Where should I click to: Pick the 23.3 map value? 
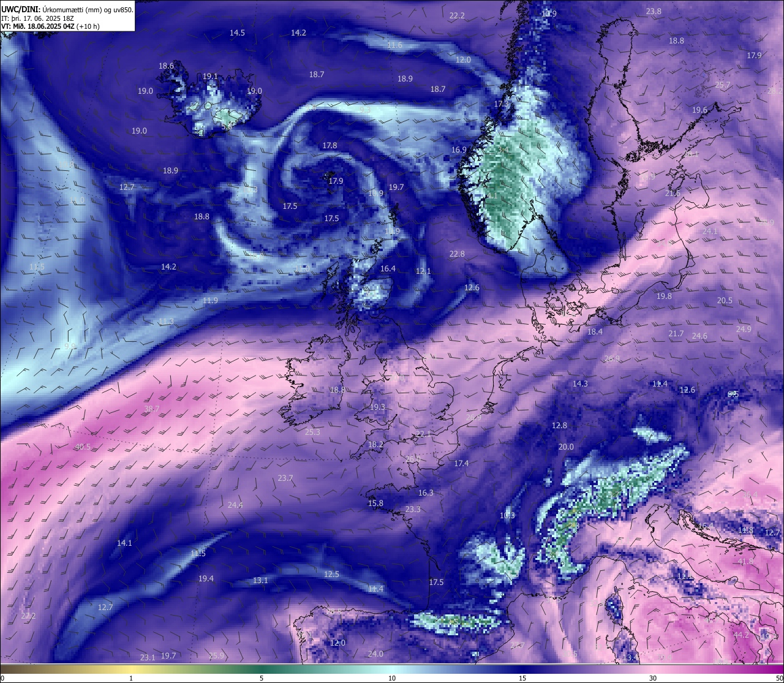click(x=413, y=509)
